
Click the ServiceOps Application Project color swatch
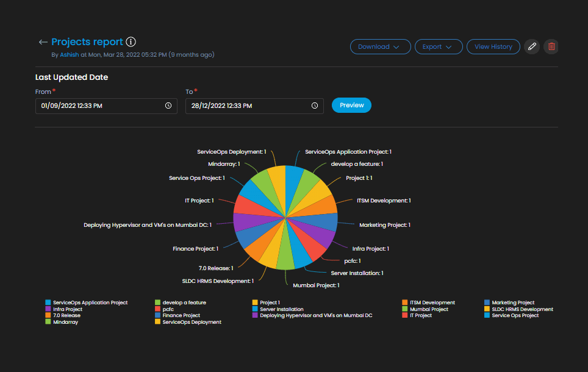49,302
